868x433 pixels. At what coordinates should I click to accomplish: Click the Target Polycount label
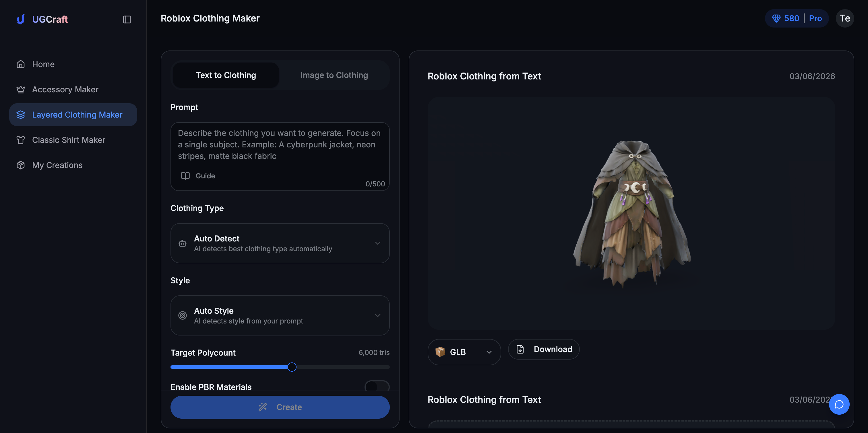tap(203, 352)
